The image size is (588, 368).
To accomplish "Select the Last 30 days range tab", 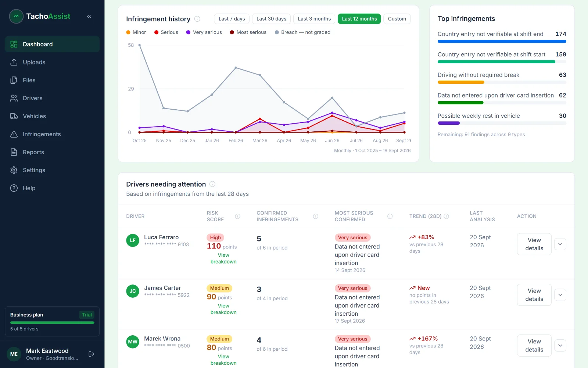I will (271, 19).
